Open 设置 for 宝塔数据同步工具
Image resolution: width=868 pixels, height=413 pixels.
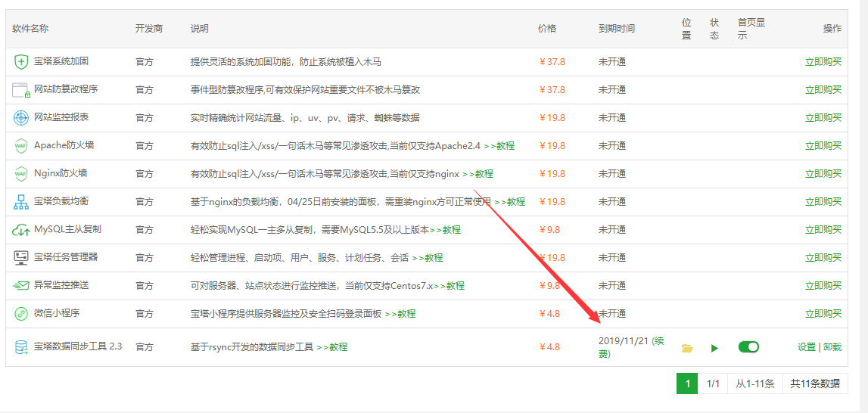(x=806, y=347)
